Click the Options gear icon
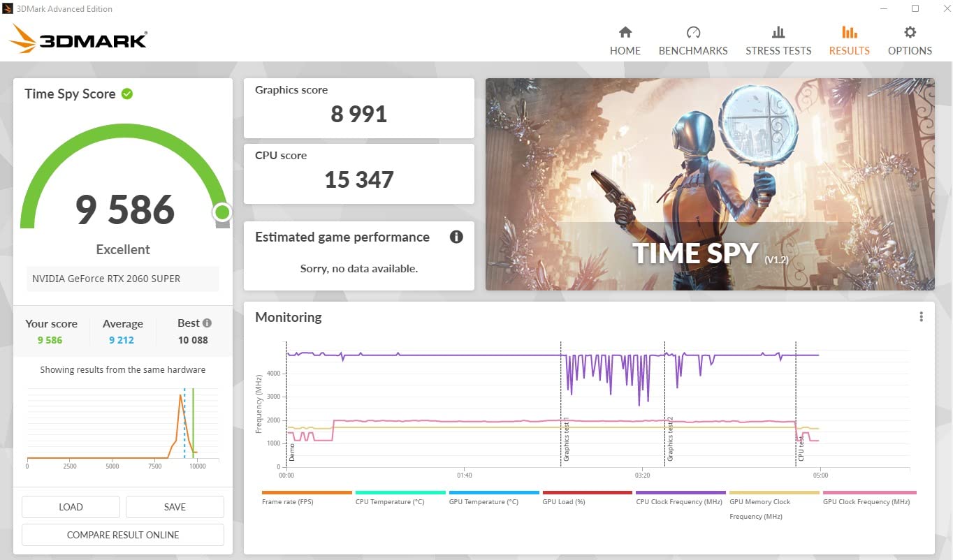The width and height of the screenshot is (953, 560). point(910,32)
